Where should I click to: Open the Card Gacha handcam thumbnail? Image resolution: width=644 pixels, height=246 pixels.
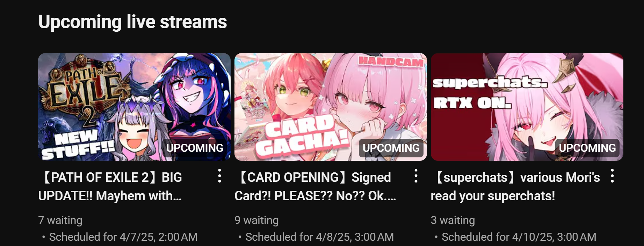click(331, 107)
